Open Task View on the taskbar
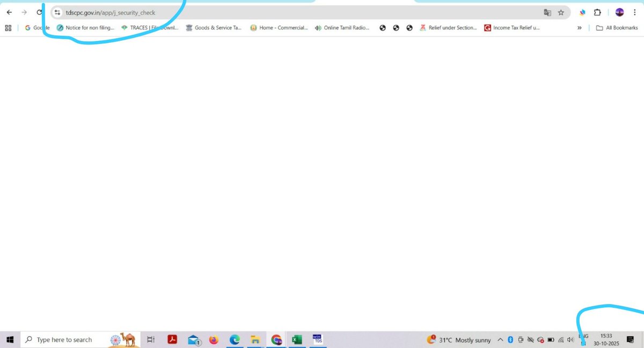The width and height of the screenshot is (644, 348). (x=151, y=339)
